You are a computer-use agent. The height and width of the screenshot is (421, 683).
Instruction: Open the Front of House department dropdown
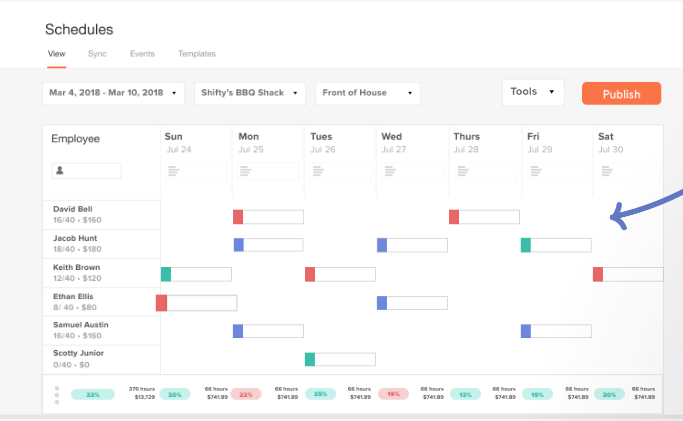pos(368,93)
